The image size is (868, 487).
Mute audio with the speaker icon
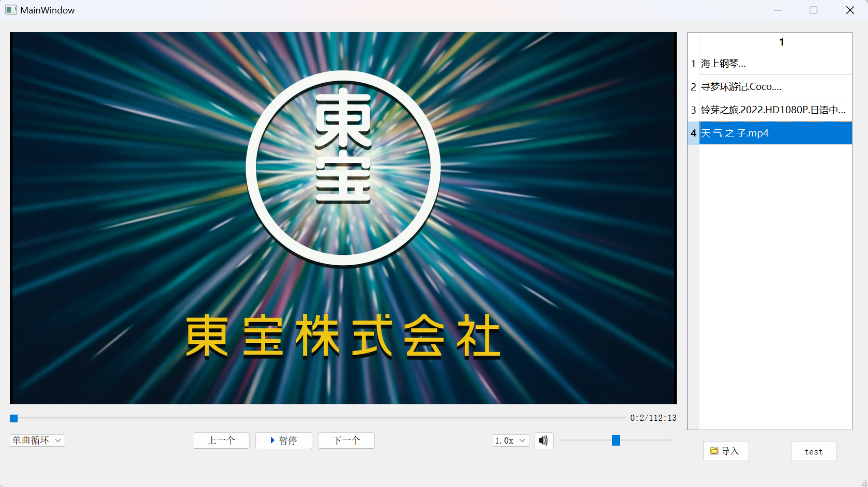point(544,440)
